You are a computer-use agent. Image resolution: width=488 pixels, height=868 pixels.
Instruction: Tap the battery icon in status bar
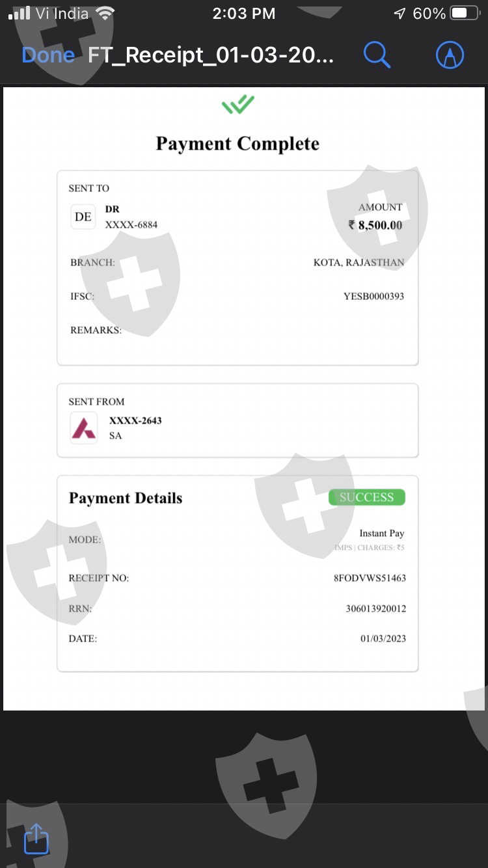pos(466,14)
